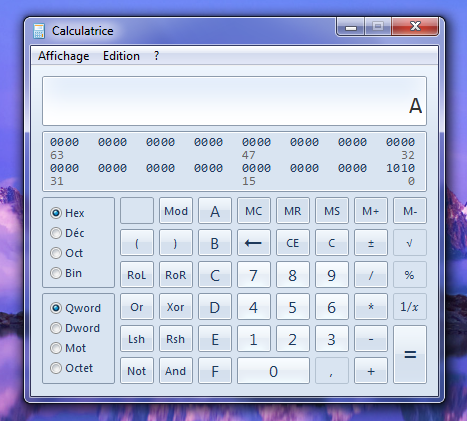
Task: Open the ? help menu
Action: pyautogui.click(x=156, y=56)
